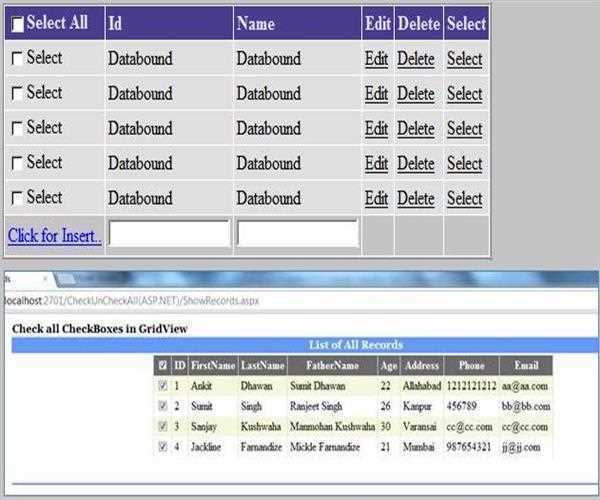600x500 pixels.
Task: Click the Edit link in first row
Action: click(x=376, y=59)
